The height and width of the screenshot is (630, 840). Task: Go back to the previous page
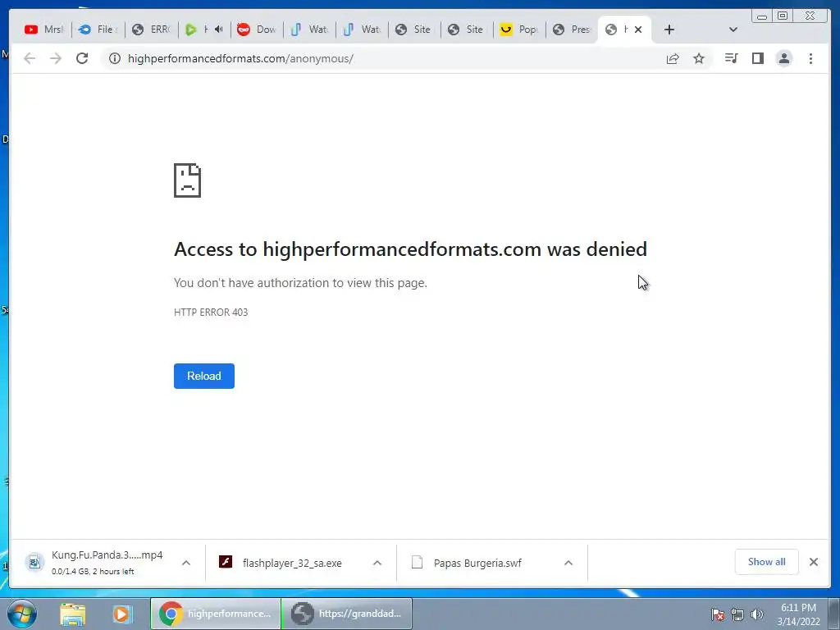30,58
